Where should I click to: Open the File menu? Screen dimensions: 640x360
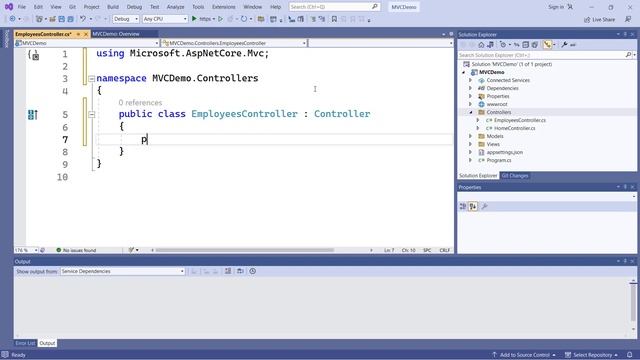(x=22, y=7)
